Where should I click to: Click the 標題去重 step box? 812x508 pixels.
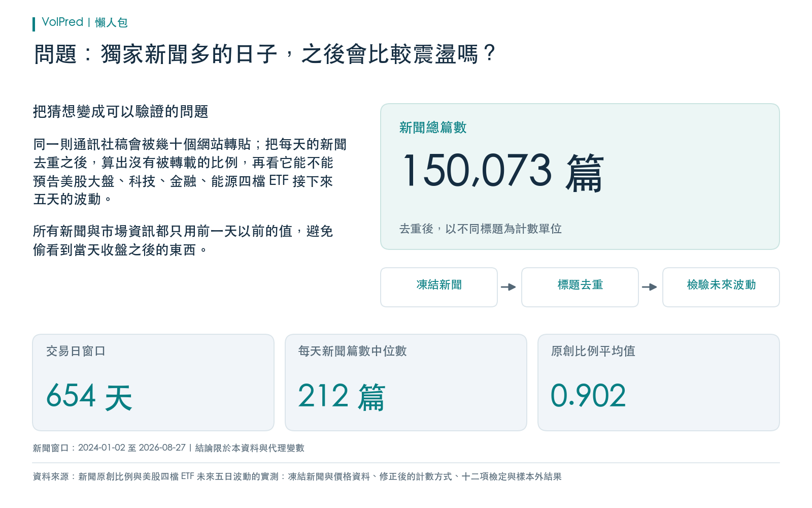(x=580, y=287)
